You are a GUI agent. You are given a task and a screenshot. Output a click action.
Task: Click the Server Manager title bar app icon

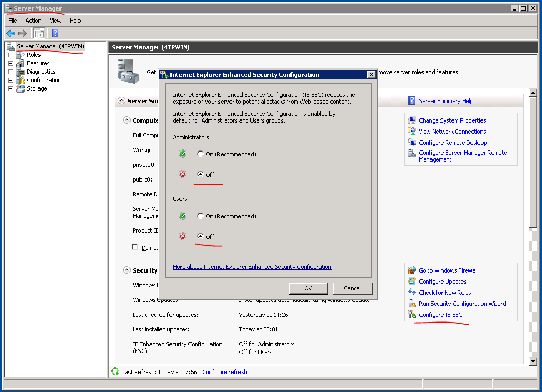pos(8,8)
